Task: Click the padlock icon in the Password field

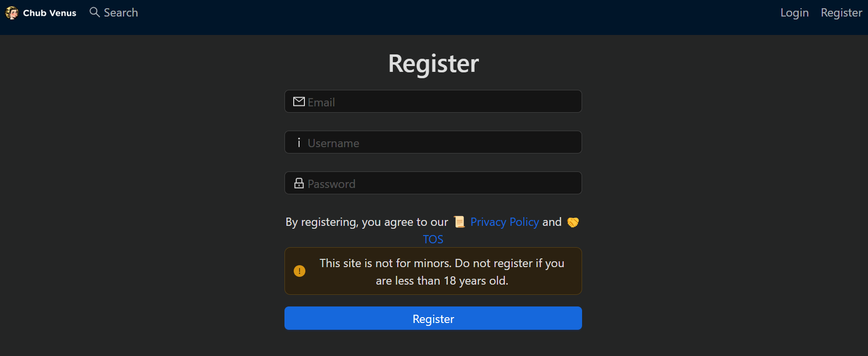Action: pyautogui.click(x=298, y=183)
